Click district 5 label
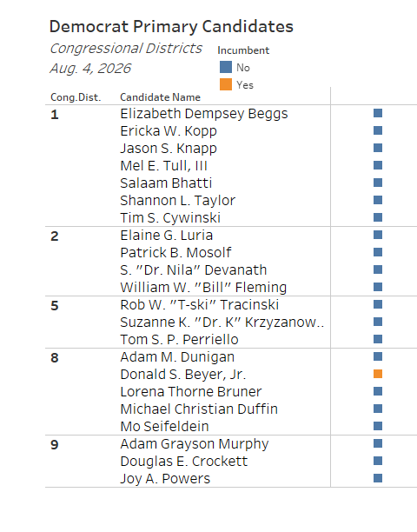This screenshot has height=532, width=417. point(55,306)
